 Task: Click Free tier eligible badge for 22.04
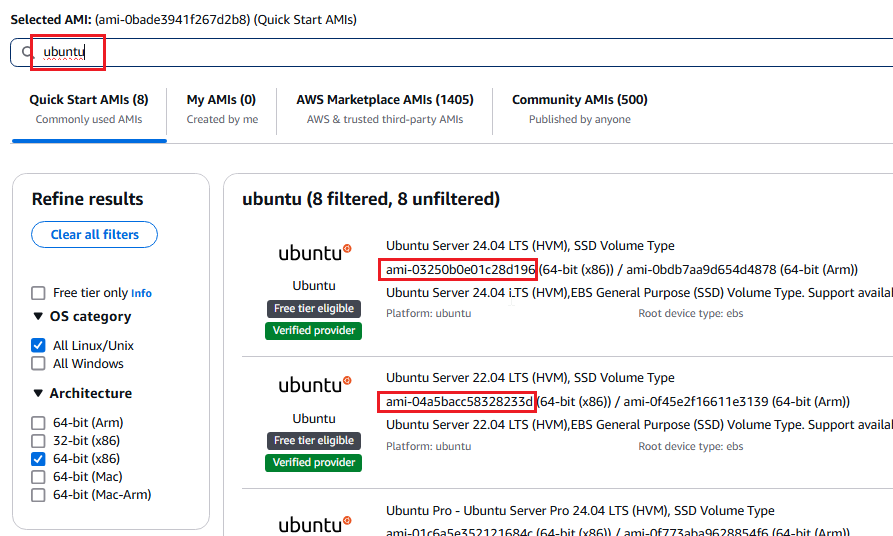click(314, 441)
